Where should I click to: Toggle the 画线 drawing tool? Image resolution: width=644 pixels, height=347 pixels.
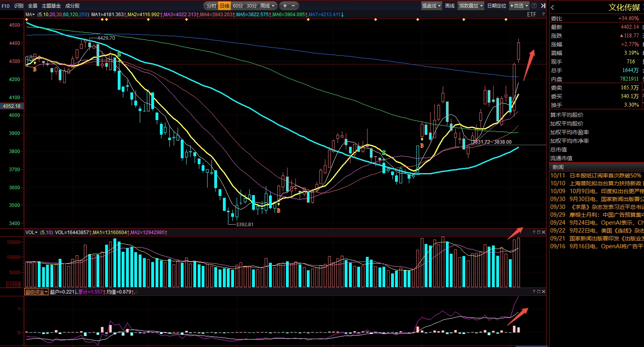click(450, 6)
